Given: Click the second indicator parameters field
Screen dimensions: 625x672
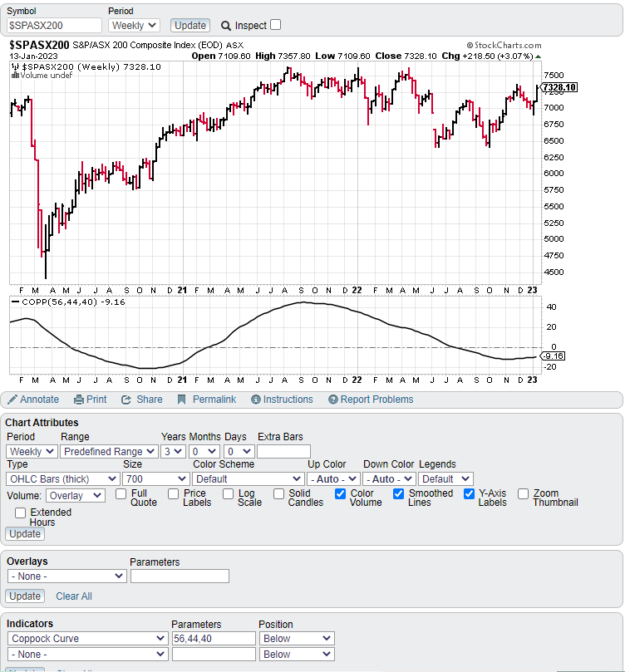Looking at the screenshot, I should [x=214, y=654].
